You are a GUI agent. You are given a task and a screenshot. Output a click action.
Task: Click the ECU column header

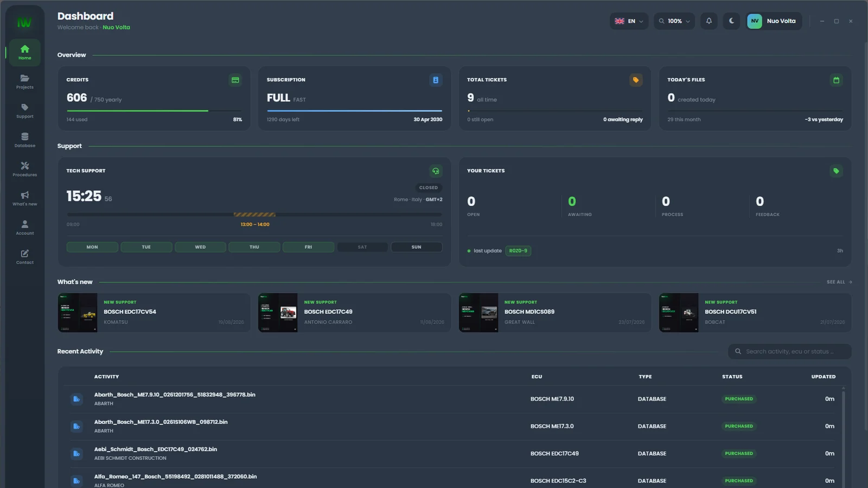click(537, 377)
